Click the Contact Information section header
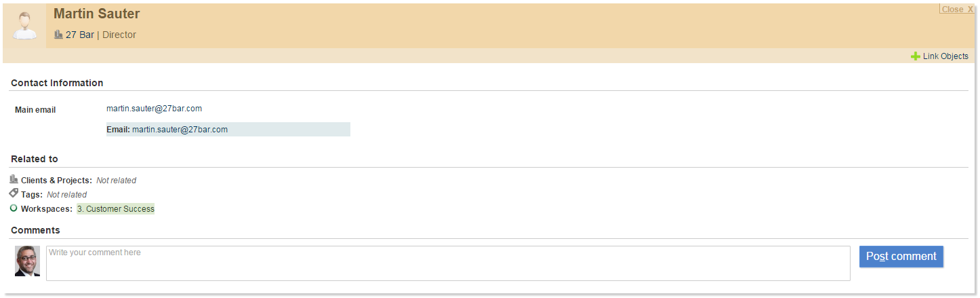Screen dimensions: 980x298 [x=57, y=83]
